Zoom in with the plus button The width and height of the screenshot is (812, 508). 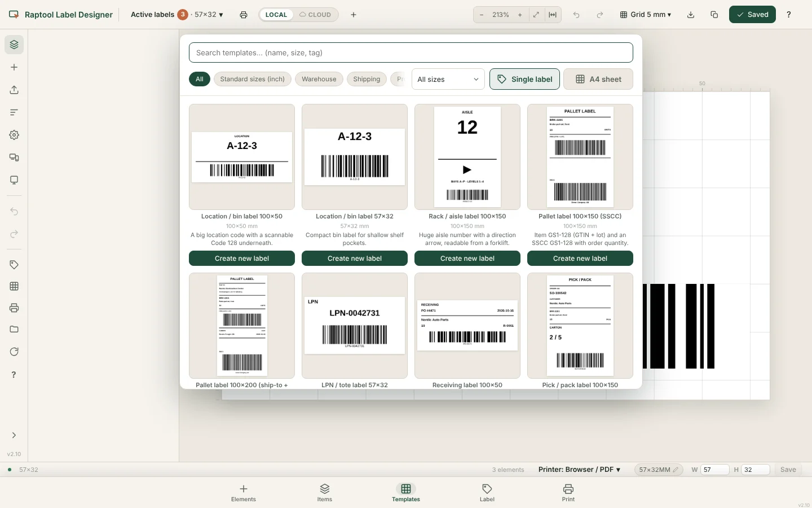click(520, 15)
